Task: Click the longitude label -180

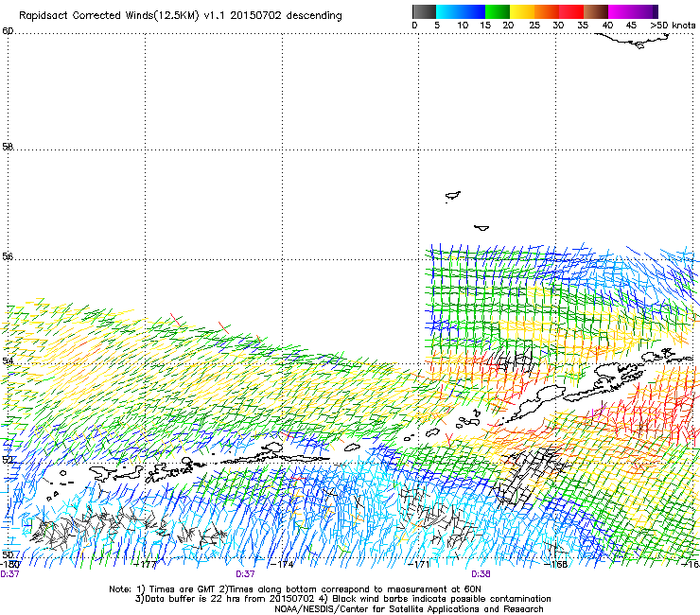Action: click(9, 564)
